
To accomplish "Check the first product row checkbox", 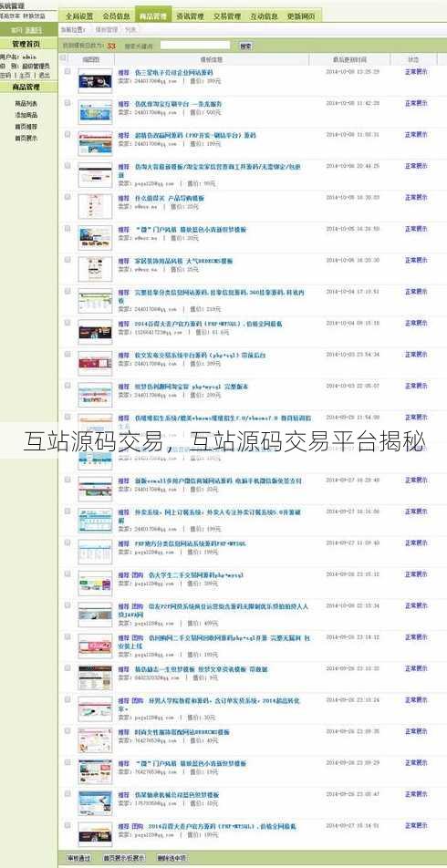I will (x=68, y=71).
